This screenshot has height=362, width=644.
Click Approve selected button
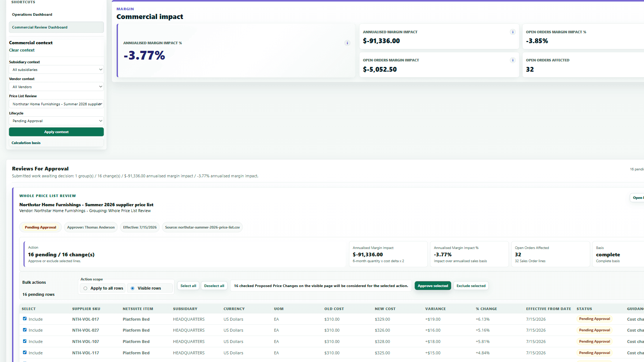pos(433,286)
